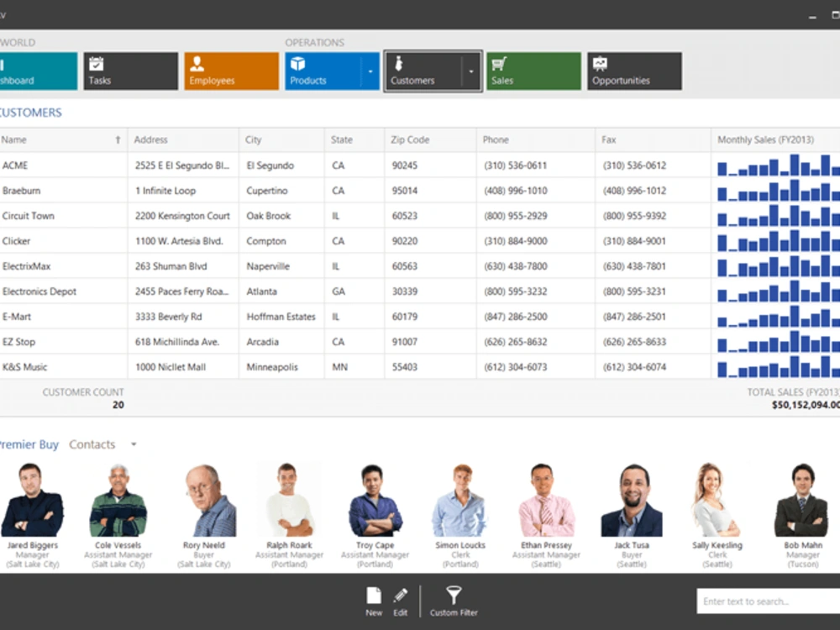The width and height of the screenshot is (840, 630).
Task: Click fax (612) 304-6074
Action: [634, 367]
